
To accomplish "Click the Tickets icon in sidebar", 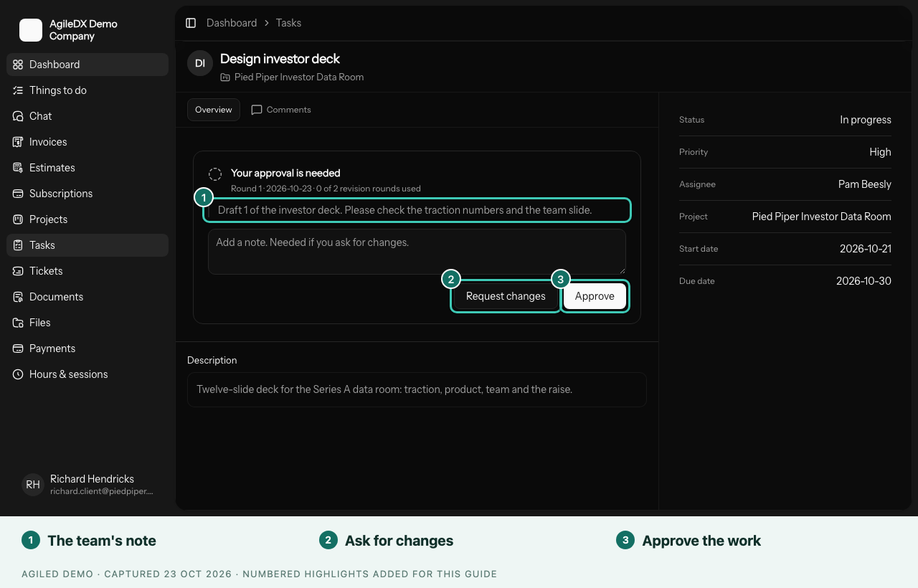I will tap(18, 271).
